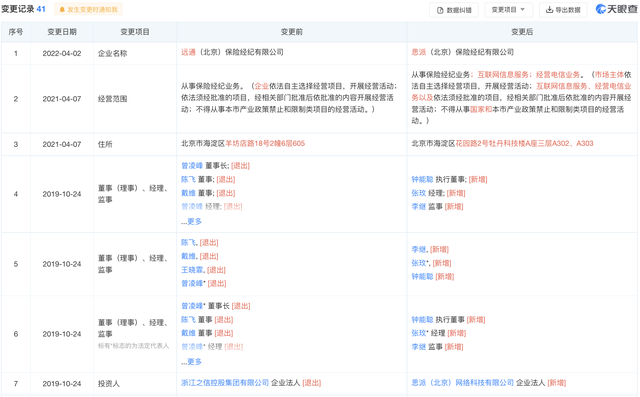Expand the 变更项目 filter dropdown
The image size is (640, 397).
(508, 10)
